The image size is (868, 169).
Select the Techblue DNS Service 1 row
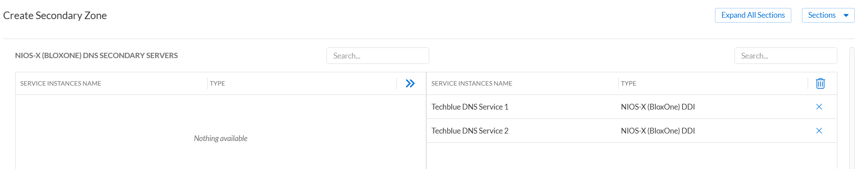[632, 107]
